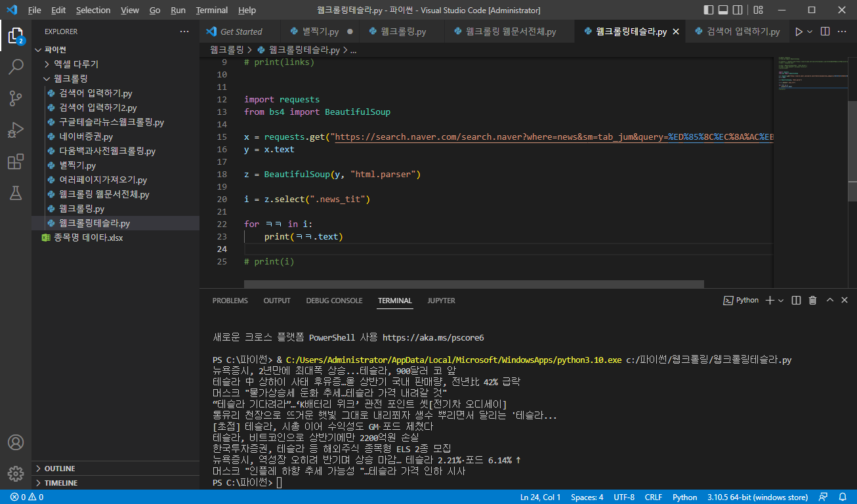This screenshot has width=857, height=504.
Task: Select interpreter 3.10.5 64-bit
Action: pos(759,497)
